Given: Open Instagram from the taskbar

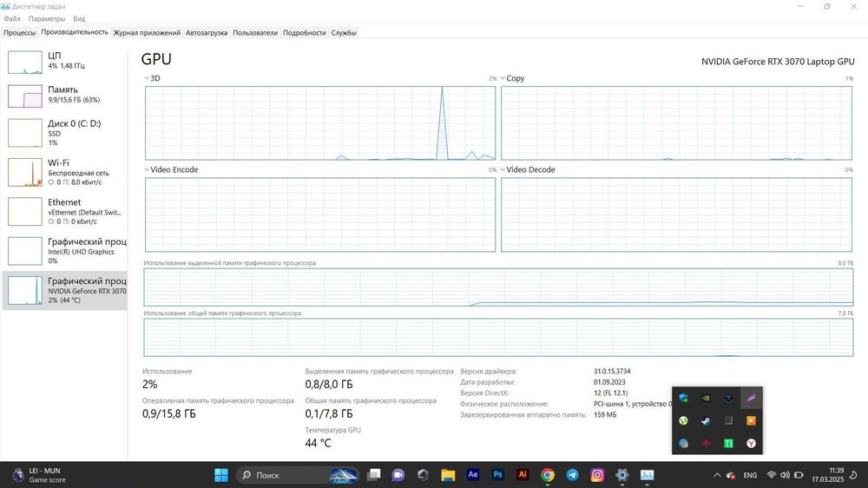Looking at the screenshot, I should [x=597, y=475].
